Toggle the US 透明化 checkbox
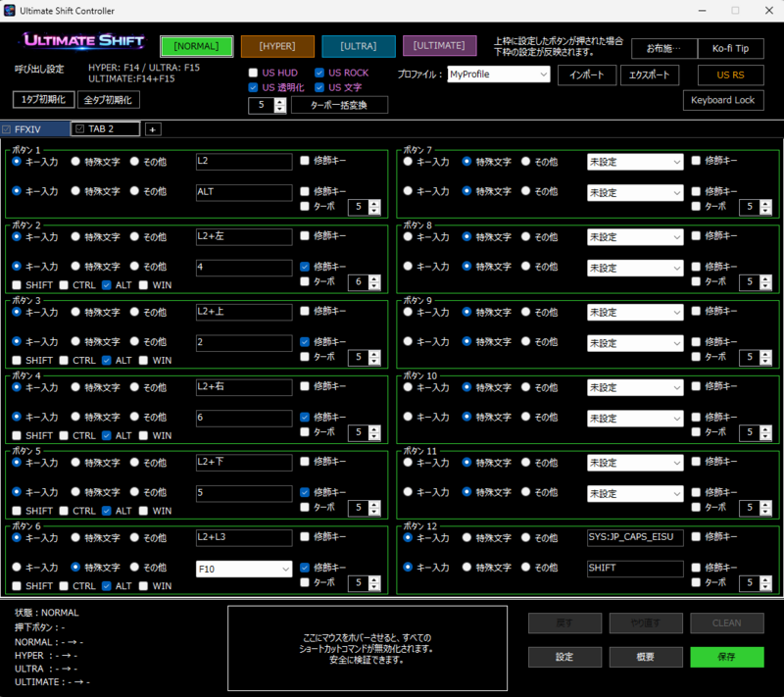Image resolution: width=784 pixels, height=697 pixels. point(253,87)
